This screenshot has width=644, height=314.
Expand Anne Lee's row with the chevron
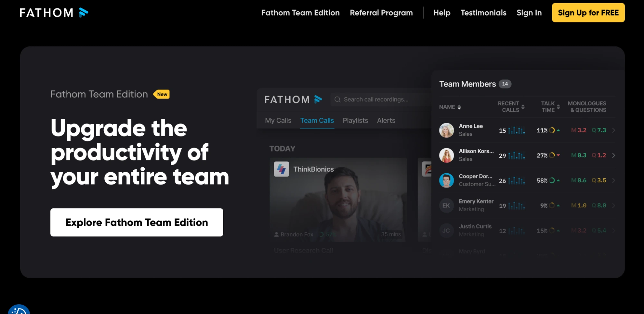[x=614, y=130]
